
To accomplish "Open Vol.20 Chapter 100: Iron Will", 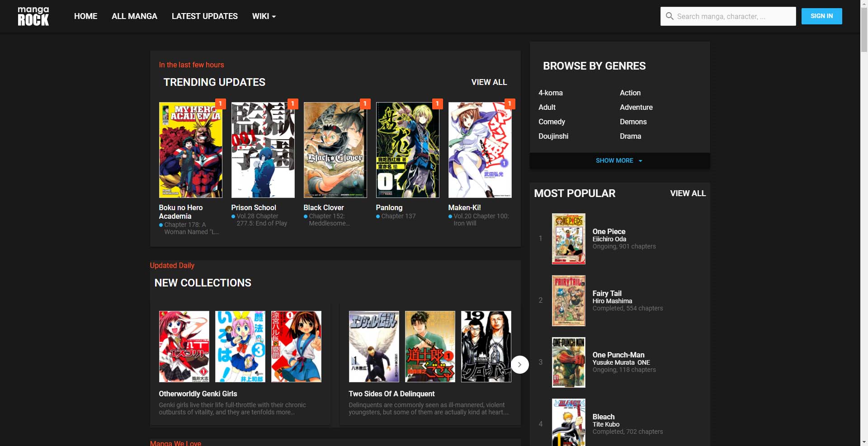I will (x=481, y=220).
